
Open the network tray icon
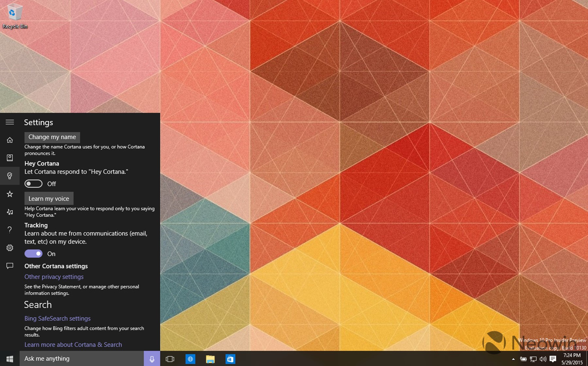533,359
